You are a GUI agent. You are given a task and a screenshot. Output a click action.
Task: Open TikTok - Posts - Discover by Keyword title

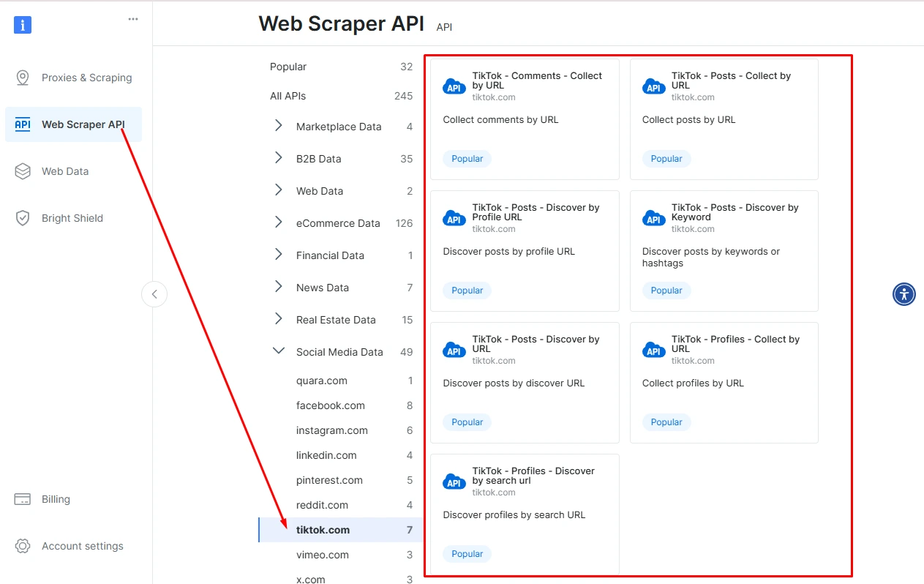(x=735, y=212)
